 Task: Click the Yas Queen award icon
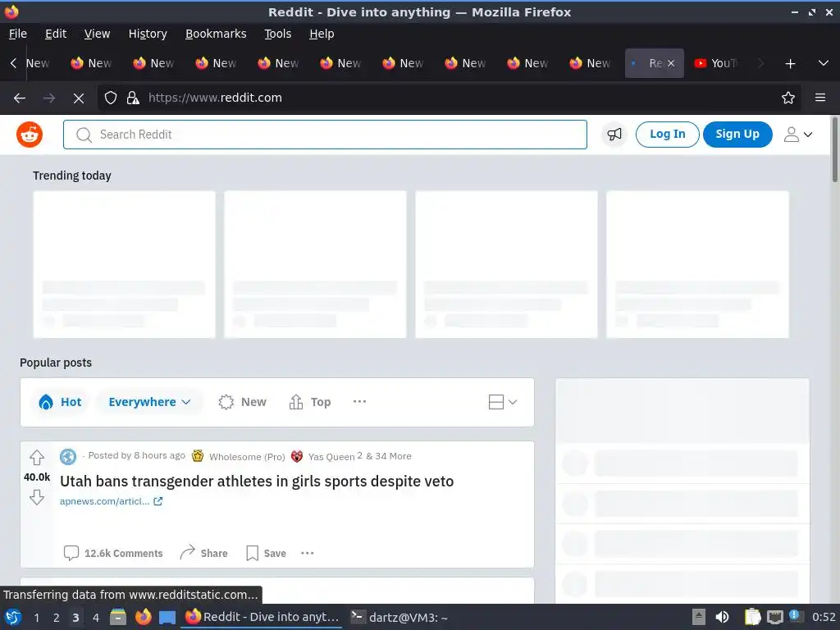click(x=297, y=456)
